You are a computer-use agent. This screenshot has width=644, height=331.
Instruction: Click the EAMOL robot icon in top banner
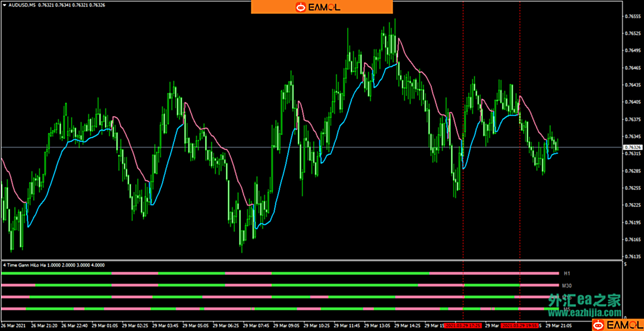click(301, 7)
